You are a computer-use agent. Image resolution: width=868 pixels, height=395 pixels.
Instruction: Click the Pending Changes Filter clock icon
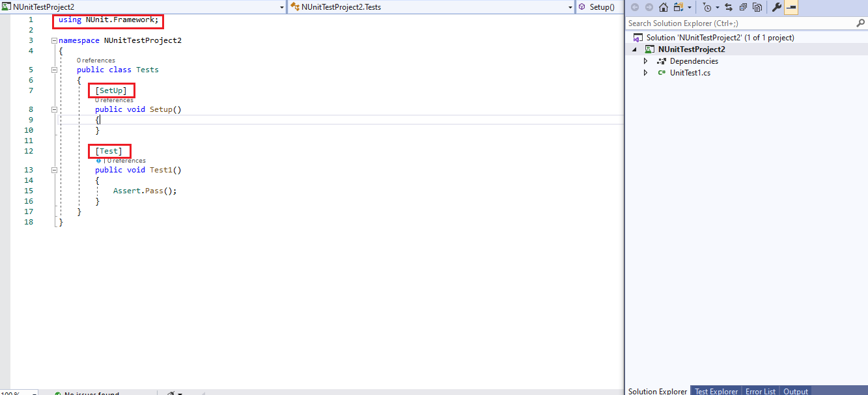(x=708, y=7)
